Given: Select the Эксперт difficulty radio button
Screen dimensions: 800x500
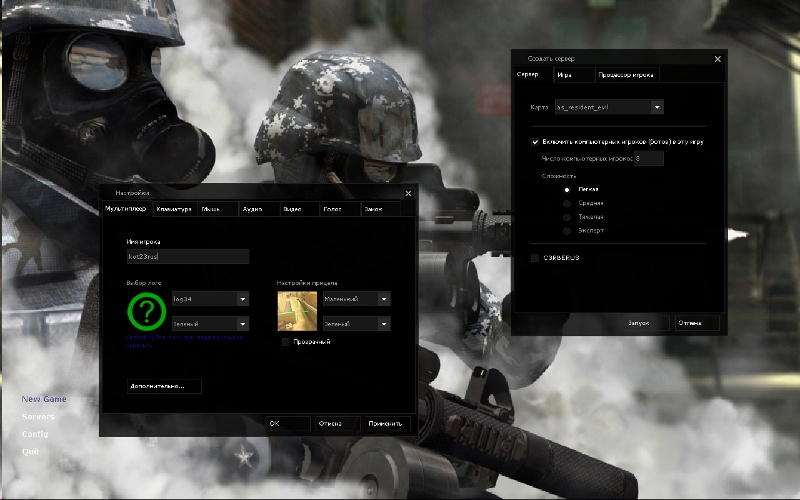Looking at the screenshot, I should 567,231.
